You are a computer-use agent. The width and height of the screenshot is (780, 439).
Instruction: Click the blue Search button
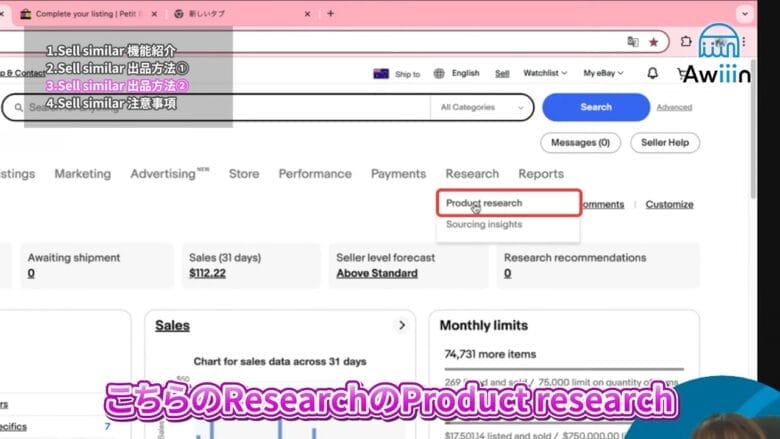[x=596, y=107]
